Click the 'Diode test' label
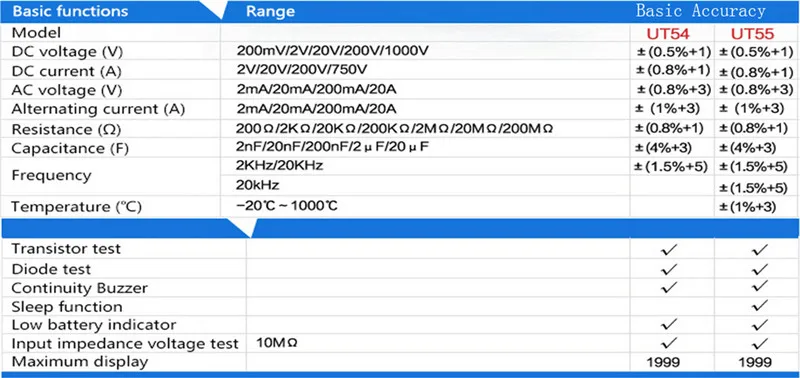This screenshot has height=378, width=800. (x=51, y=269)
